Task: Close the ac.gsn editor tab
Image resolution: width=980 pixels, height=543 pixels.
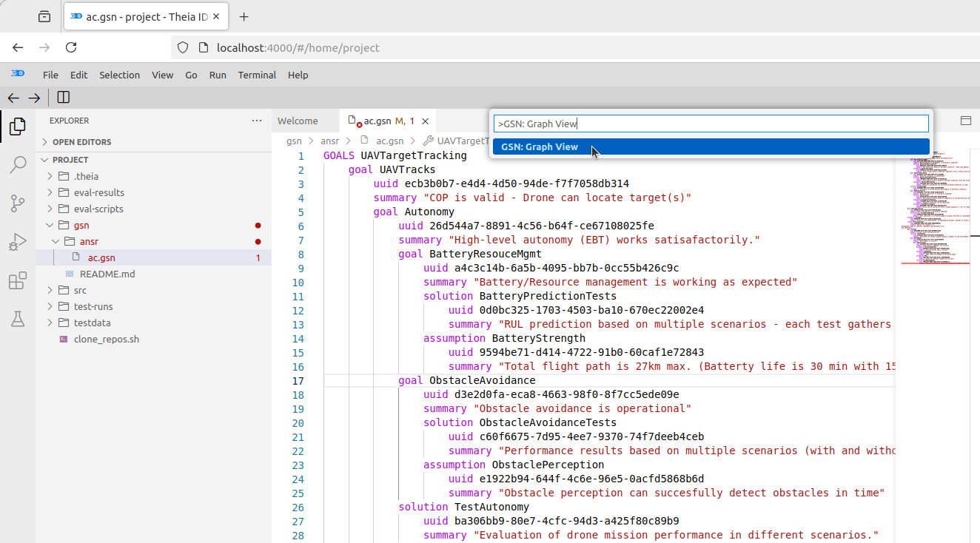Action: coord(424,121)
